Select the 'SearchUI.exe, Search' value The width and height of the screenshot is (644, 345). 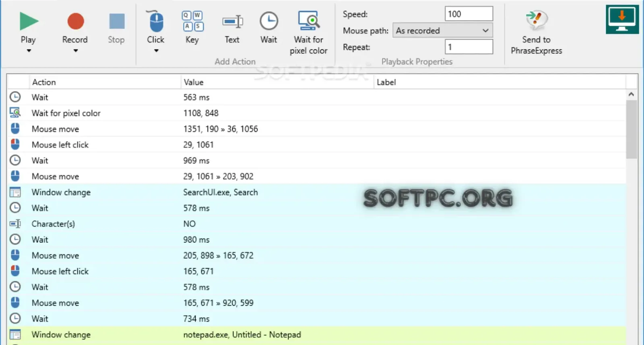[x=221, y=192]
